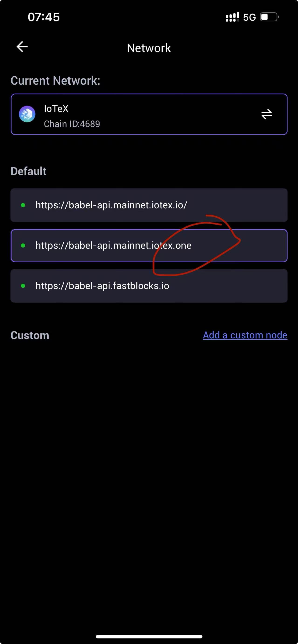The image size is (298, 644).
Task: Tap the green status dot beside fastblocks.io
Action: click(23, 286)
